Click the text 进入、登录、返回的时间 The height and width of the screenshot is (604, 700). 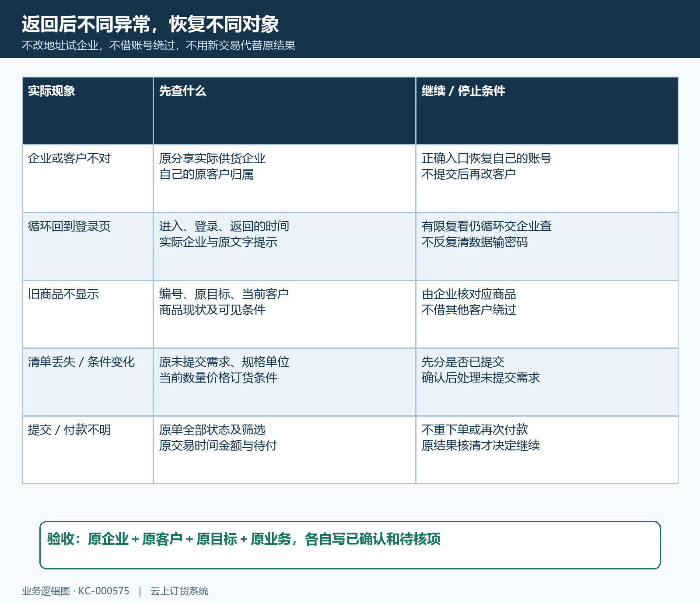click(x=224, y=226)
